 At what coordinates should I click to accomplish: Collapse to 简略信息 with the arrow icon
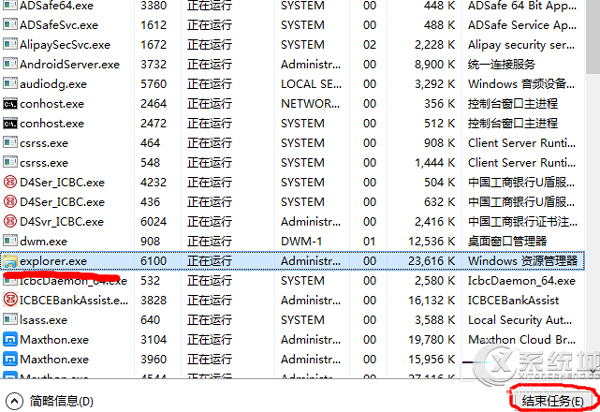pyautogui.click(x=14, y=401)
